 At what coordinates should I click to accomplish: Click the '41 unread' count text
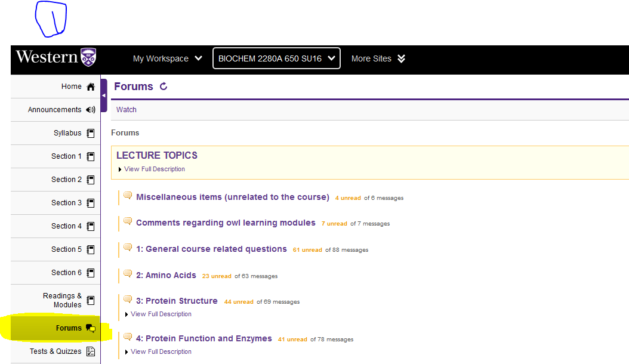292,340
